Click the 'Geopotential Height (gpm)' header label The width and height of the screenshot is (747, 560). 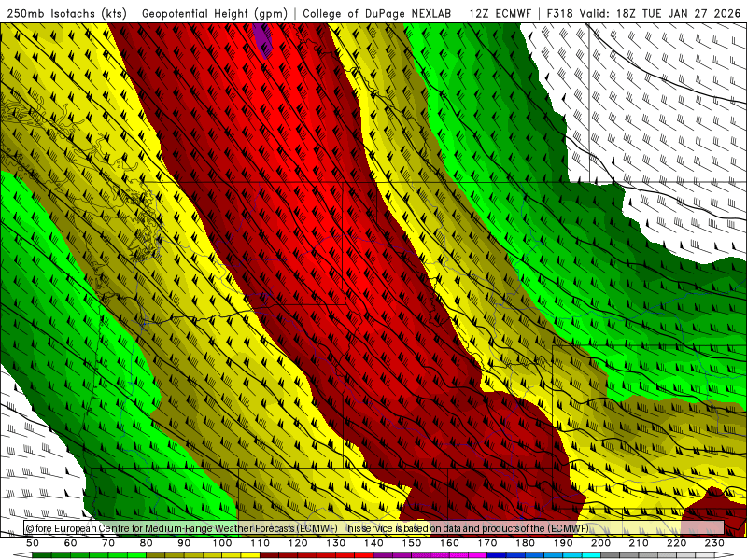215,14
